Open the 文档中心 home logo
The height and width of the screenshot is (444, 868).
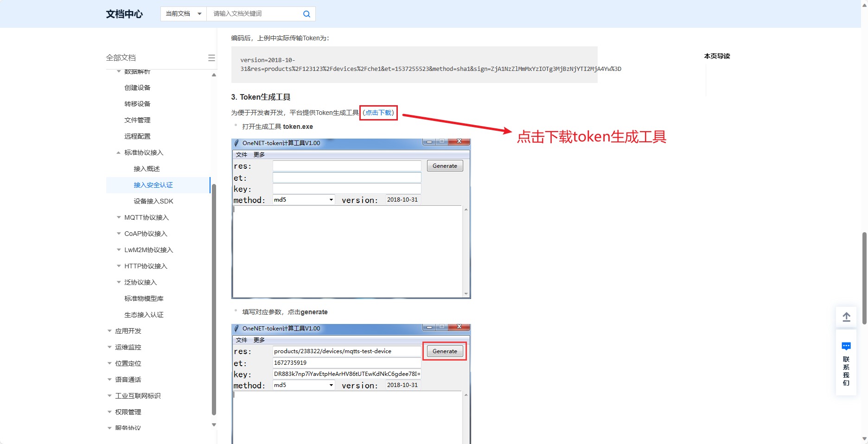click(124, 14)
